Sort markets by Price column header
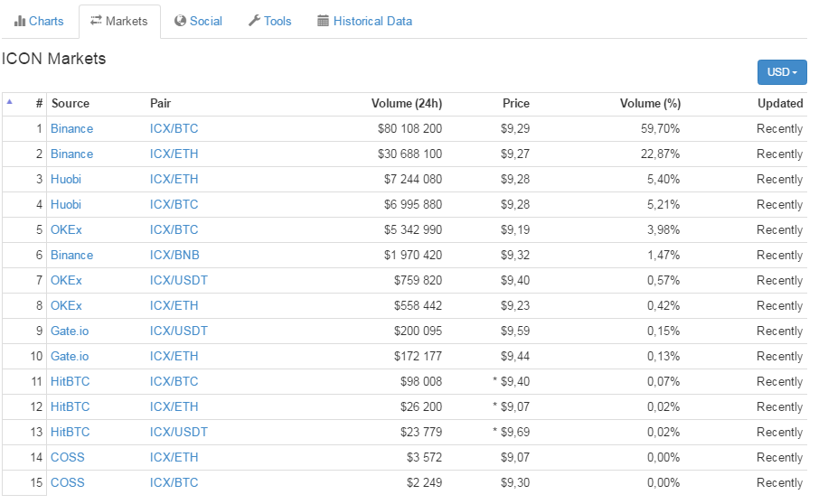The image size is (819, 504). click(515, 103)
